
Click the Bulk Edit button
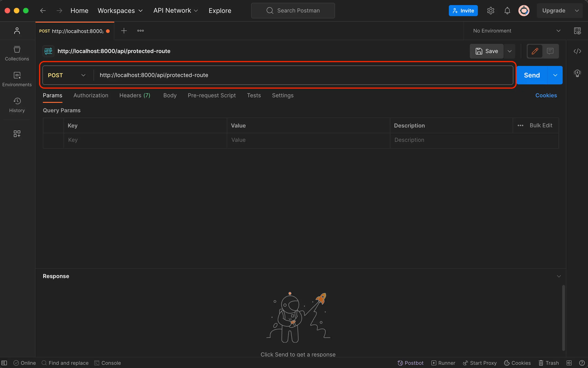541,125
